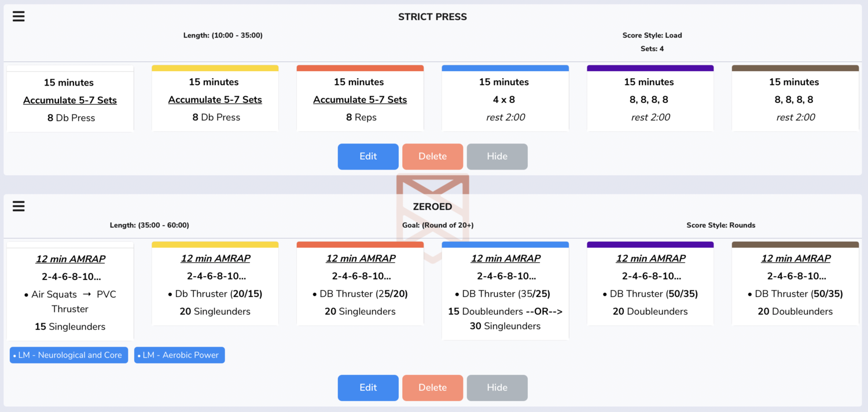Click Edit button under ZEROED

[368, 388]
